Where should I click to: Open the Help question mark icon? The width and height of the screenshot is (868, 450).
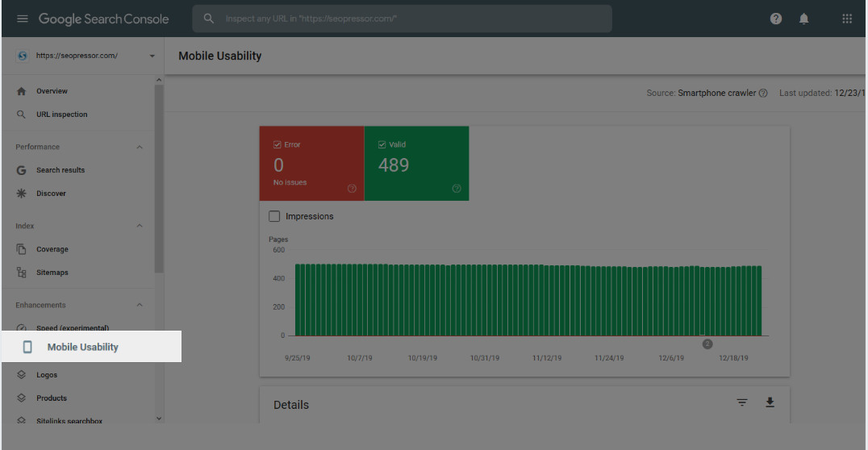point(776,19)
